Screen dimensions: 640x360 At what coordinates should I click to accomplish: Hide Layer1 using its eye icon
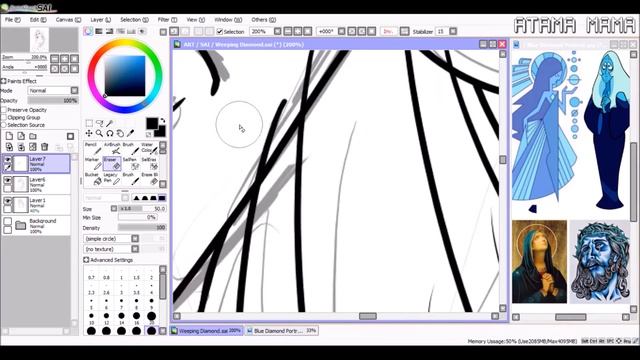pos(7,201)
